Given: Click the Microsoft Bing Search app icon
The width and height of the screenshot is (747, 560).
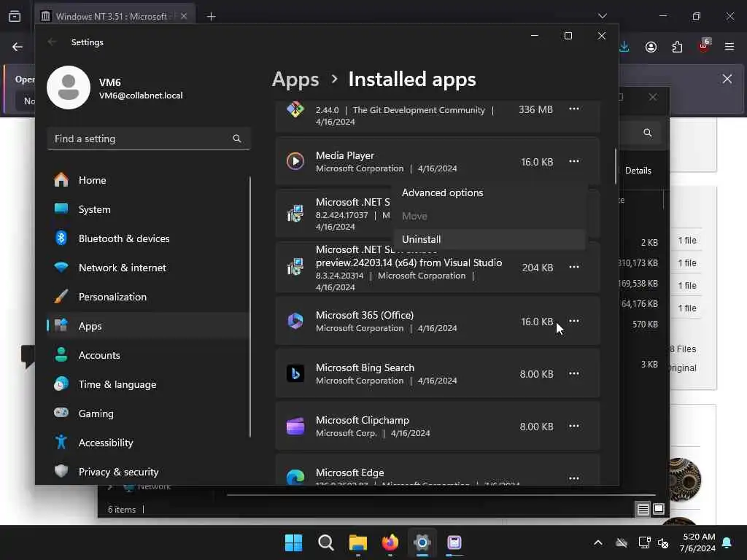Looking at the screenshot, I should 295,373.
